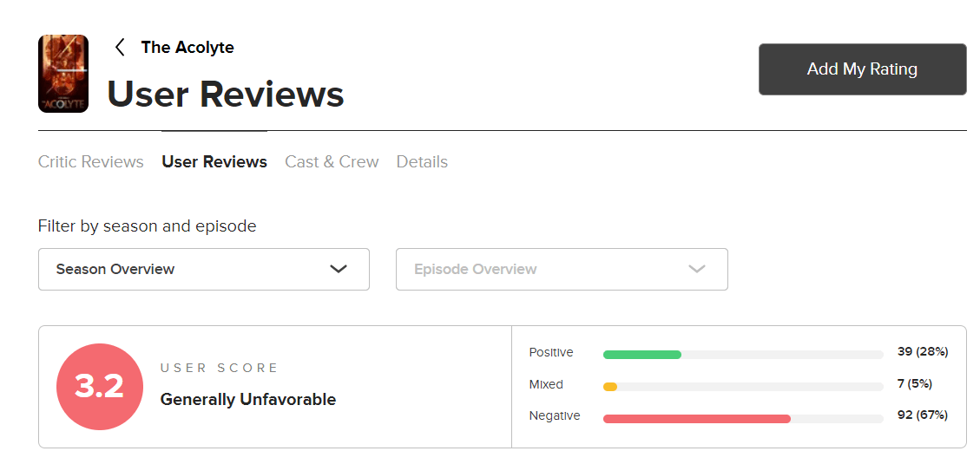The image size is (980, 464).
Task: Select the Positive reviews label
Action: click(551, 353)
